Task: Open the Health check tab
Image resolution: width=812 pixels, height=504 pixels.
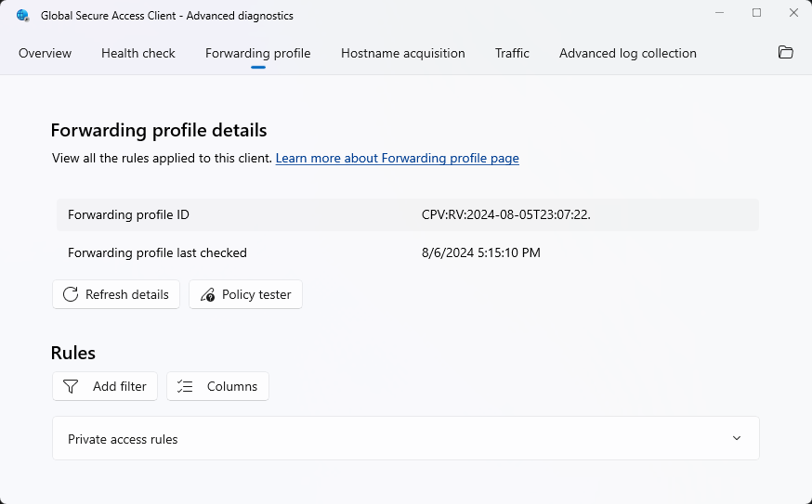Action: coord(138,53)
